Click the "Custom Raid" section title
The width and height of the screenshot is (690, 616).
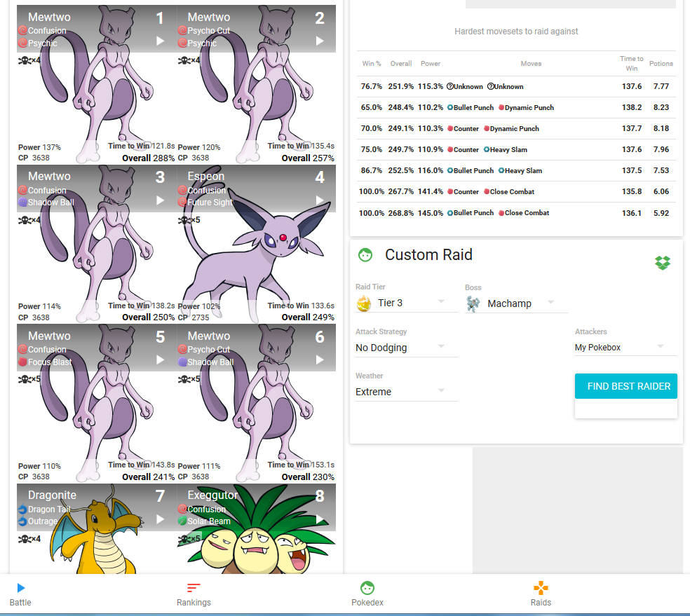pyautogui.click(x=428, y=254)
